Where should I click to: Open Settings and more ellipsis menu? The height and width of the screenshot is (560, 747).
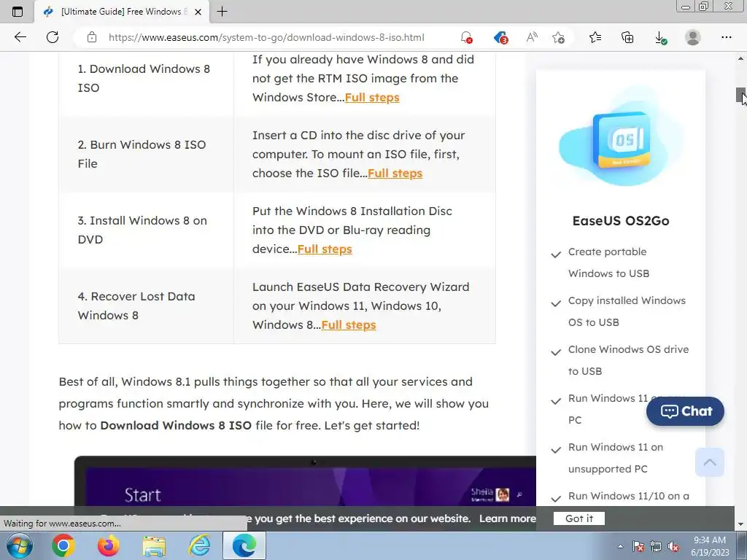point(726,37)
